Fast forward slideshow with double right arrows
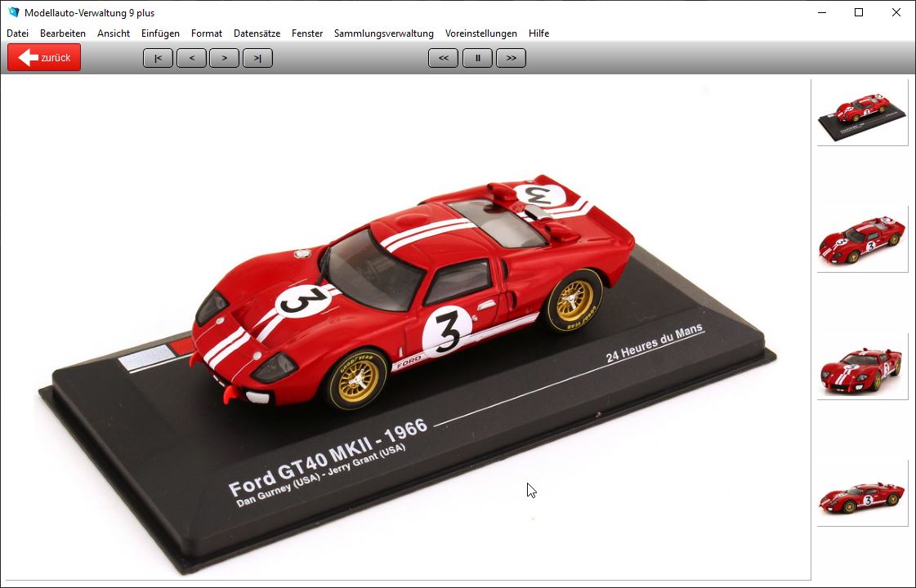Screen dimensions: 916x588 [x=511, y=58]
